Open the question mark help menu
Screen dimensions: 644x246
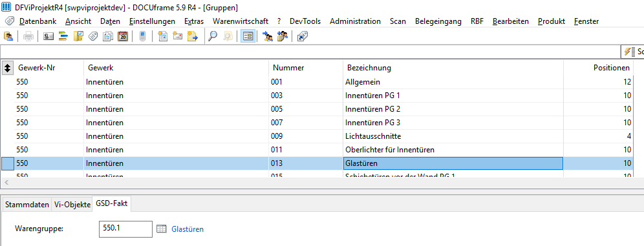(x=279, y=21)
